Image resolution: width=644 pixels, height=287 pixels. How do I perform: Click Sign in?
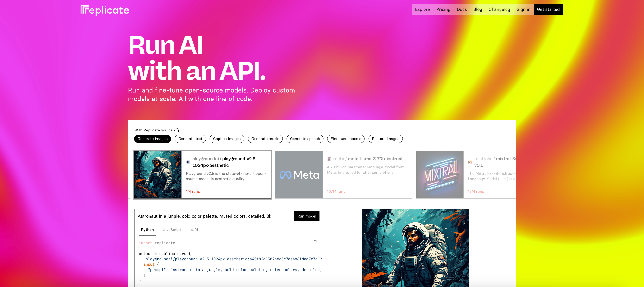[x=523, y=9]
